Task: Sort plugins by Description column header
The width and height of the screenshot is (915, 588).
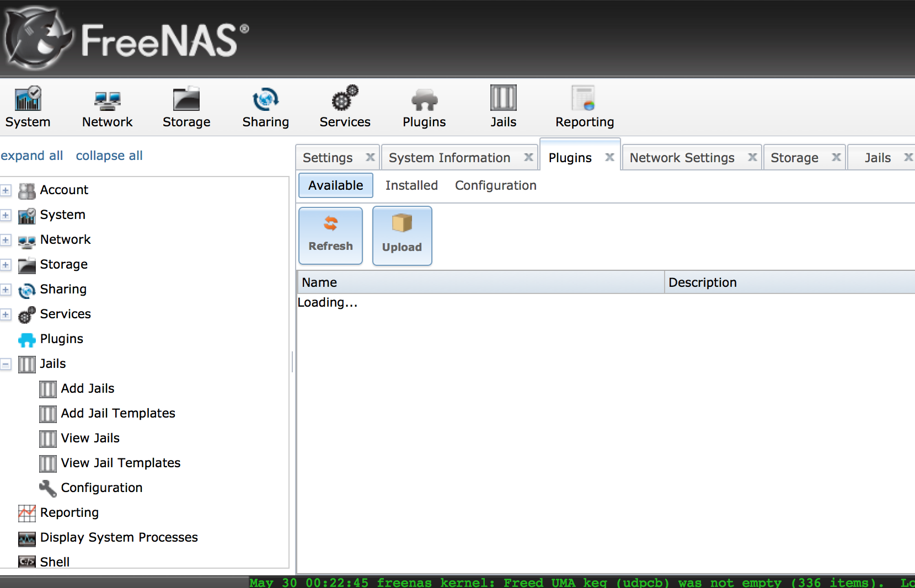Action: [790, 282]
